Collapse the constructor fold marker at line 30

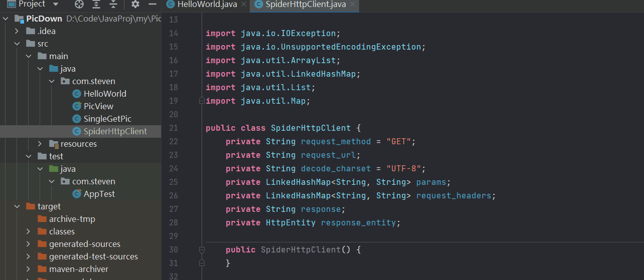[202, 249]
